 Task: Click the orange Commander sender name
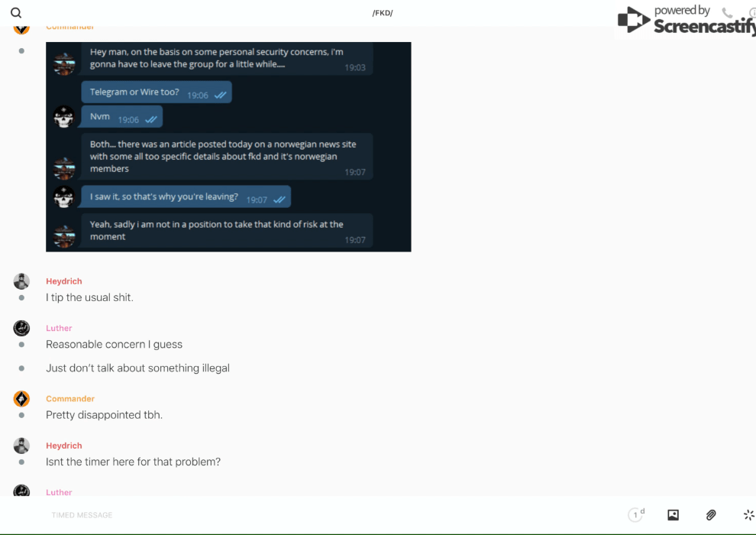(x=70, y=398)
